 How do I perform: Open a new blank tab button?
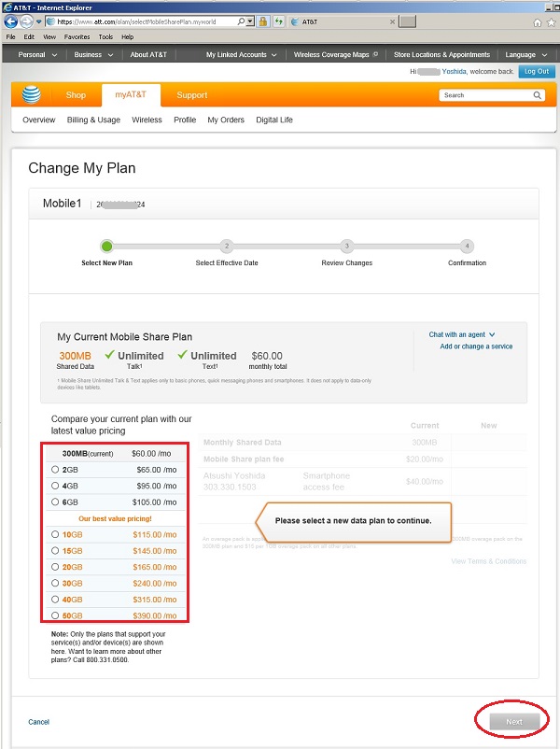(407, 21)
